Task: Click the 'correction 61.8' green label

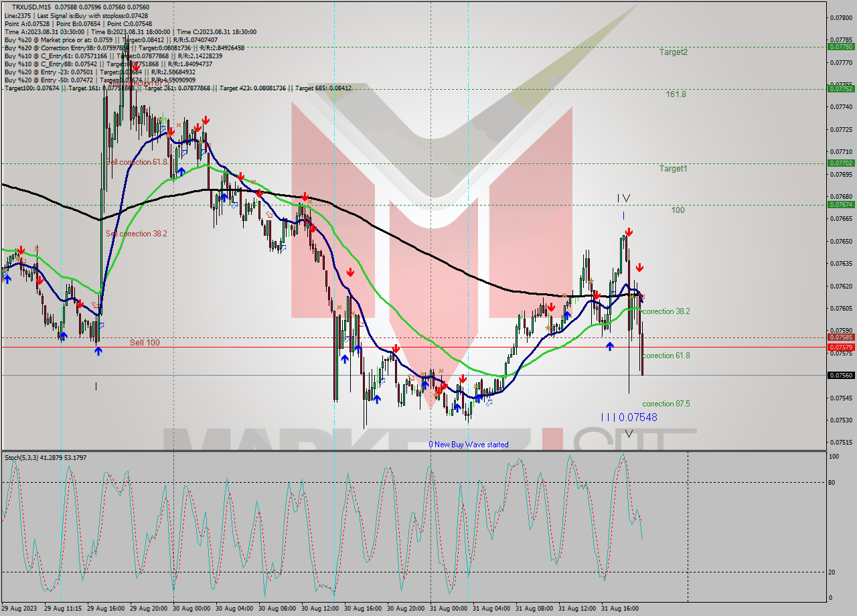Action: click(x=666, y=356)
